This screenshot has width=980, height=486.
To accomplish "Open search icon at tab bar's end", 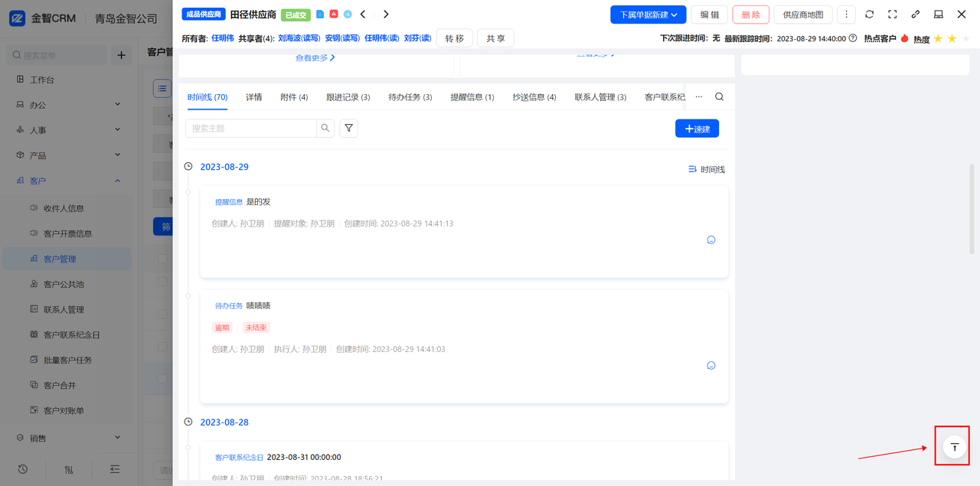I will click(719, 97).
